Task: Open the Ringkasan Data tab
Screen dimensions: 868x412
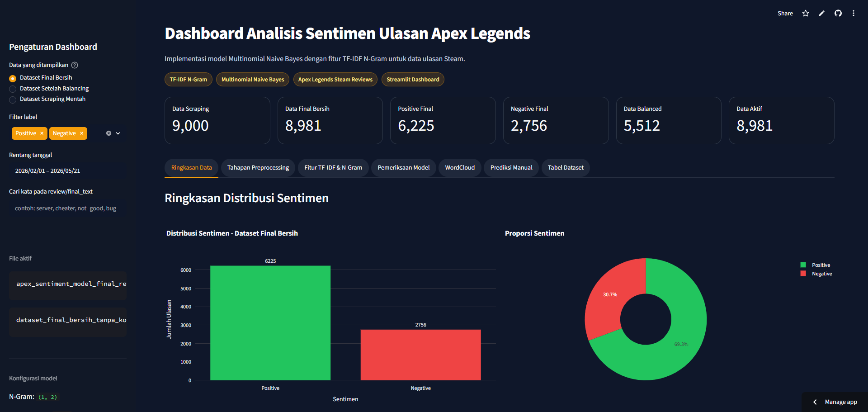Action: pos(191,168)
